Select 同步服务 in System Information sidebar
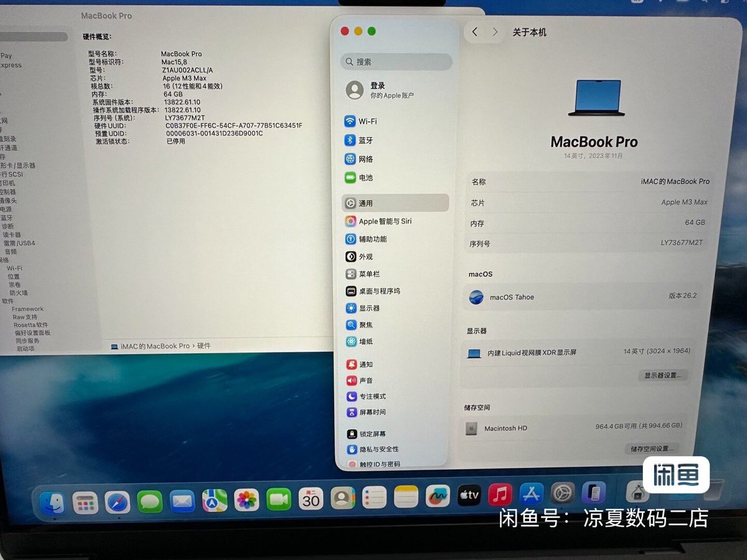Viewport: 747px width, 560px height. click(x=27, y=341)
